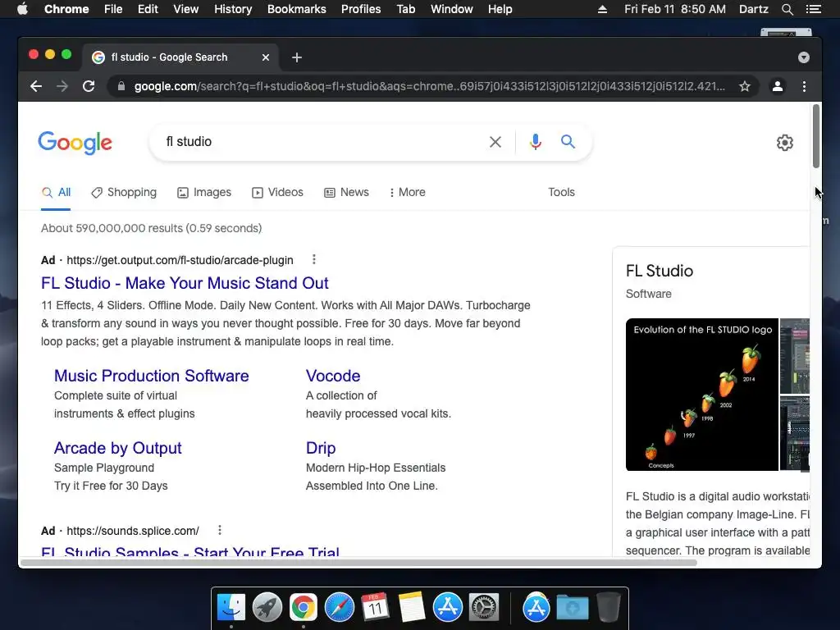This screenshot has width=840, height=630.
Task: Open Chrome's three-dot menu
Action: tap(804, 86)
